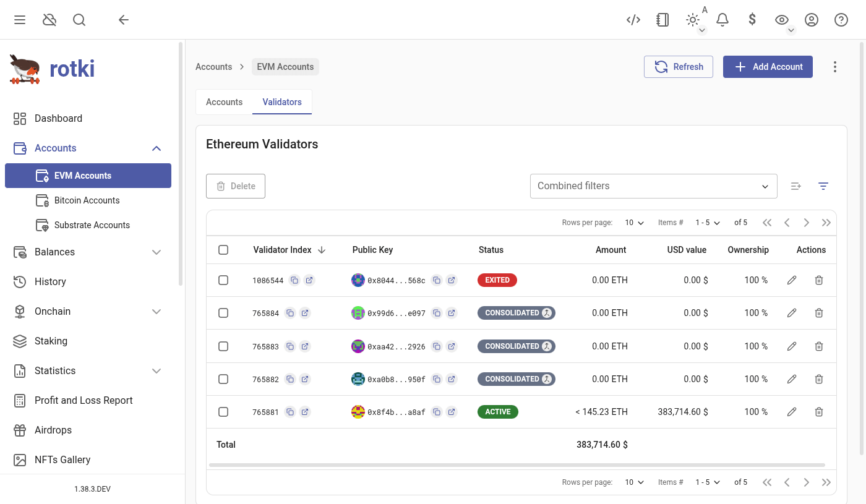The height and width of the screenshot is (504, 866).
Task: Go to next page in top pagination
Action: click(807, 223)
